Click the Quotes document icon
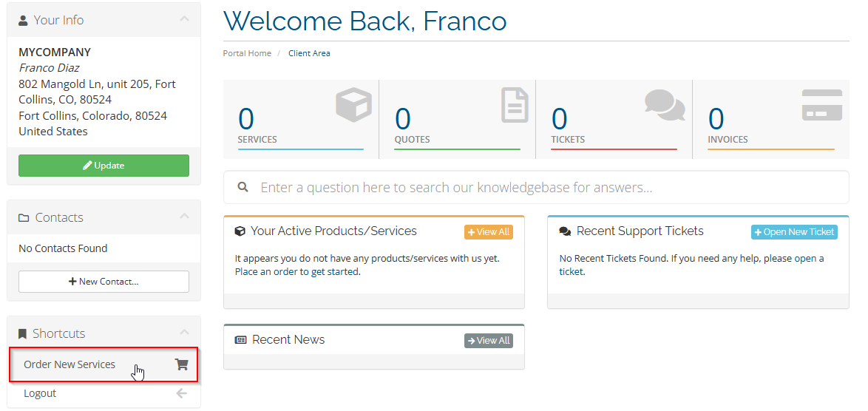Viewport: 868px width, 411px height. point(515,105)
